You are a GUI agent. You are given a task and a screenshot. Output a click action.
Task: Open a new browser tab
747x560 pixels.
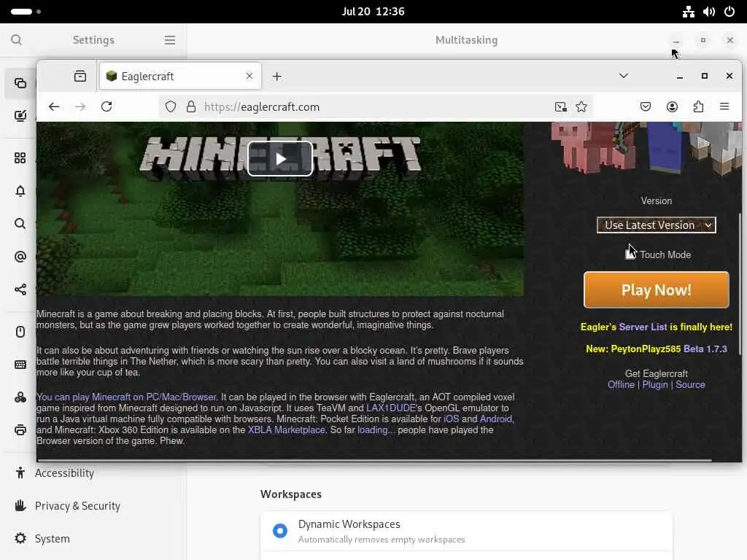pos(276,76)
